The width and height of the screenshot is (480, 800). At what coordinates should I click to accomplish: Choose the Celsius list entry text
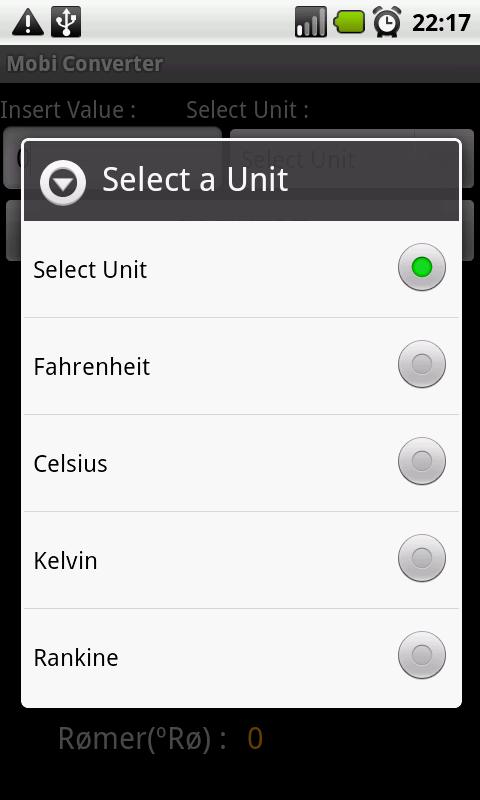click(x=70, y=463)
